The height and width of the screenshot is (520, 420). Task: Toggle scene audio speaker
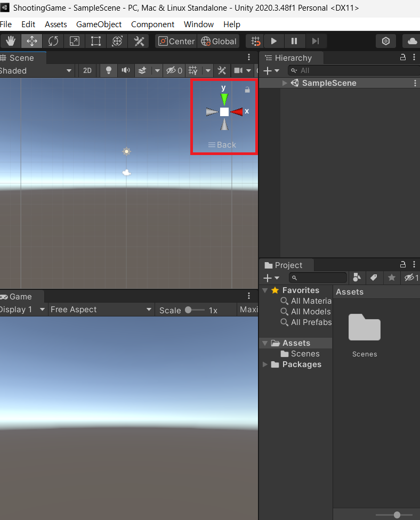[126, 71]
